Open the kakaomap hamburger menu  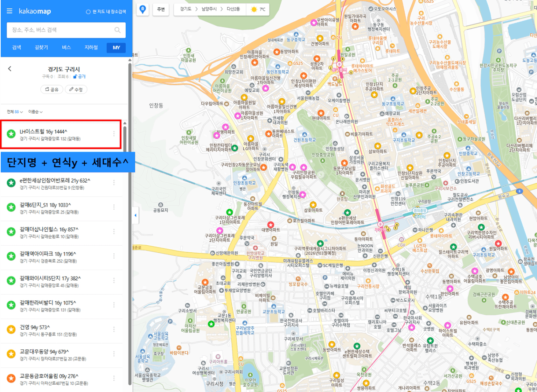tap(10, 11)
